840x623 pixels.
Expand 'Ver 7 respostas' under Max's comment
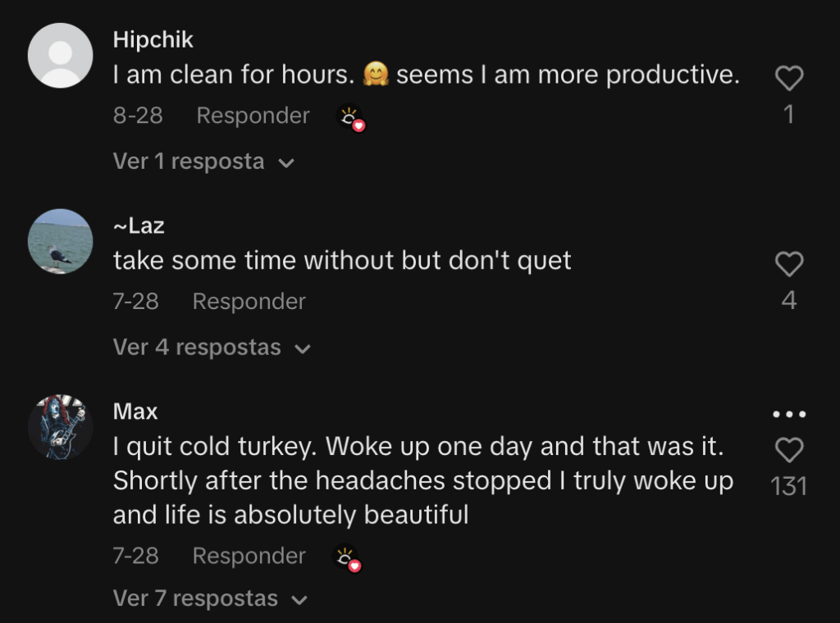[210, 599]
